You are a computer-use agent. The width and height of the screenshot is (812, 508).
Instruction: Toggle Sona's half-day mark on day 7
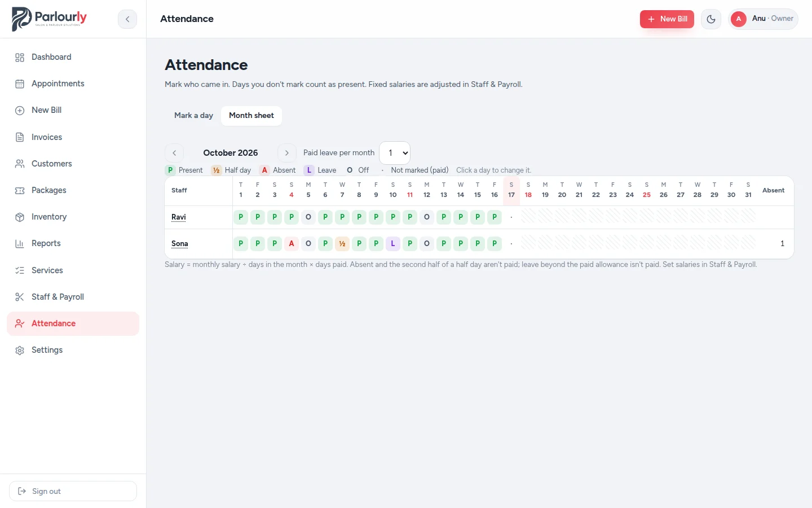(342, 244)
